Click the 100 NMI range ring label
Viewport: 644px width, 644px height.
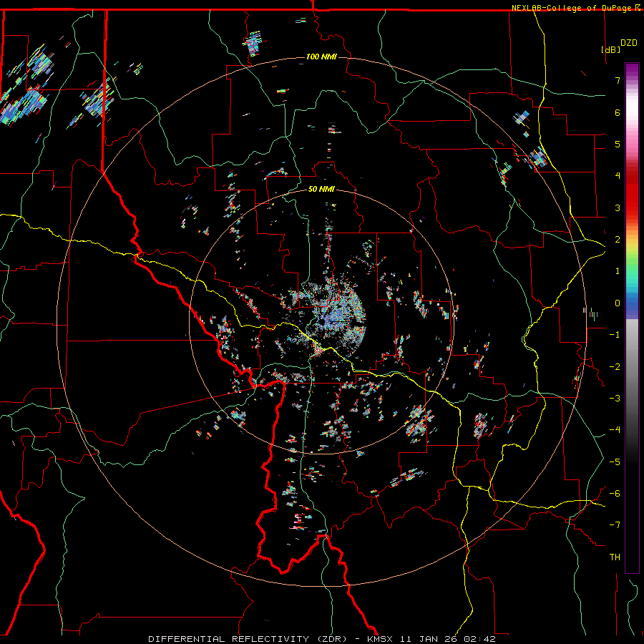click(x=321, y=57)
